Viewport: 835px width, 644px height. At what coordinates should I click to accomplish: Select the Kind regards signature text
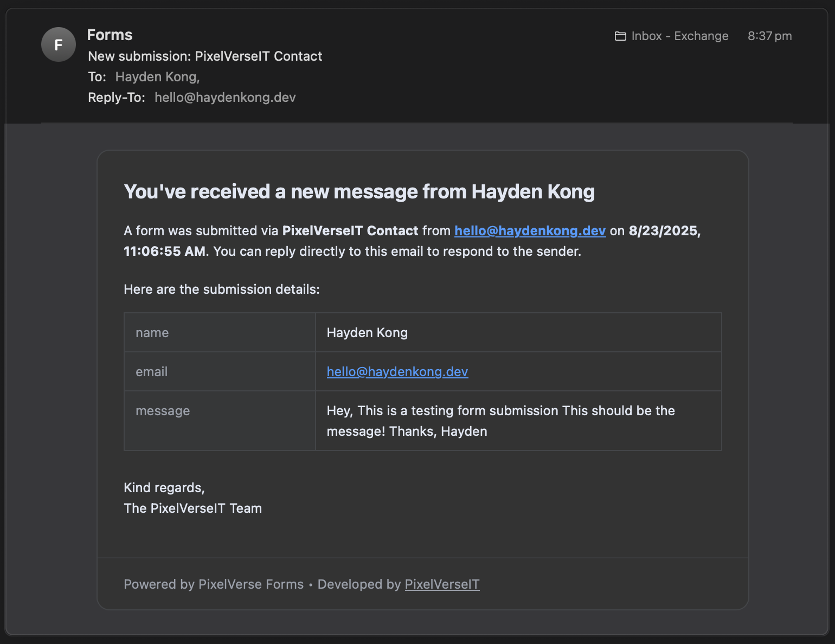[164, 487]
